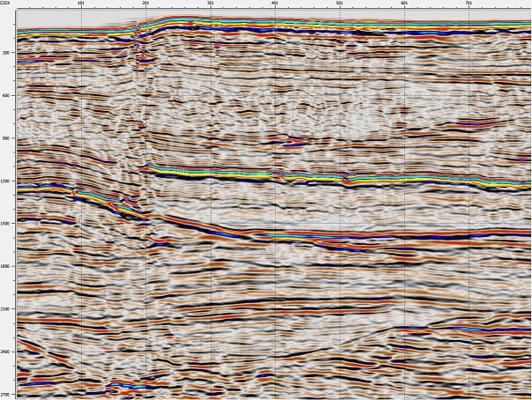Click the bright seabed reflector at section top

(x=308, y=23)
